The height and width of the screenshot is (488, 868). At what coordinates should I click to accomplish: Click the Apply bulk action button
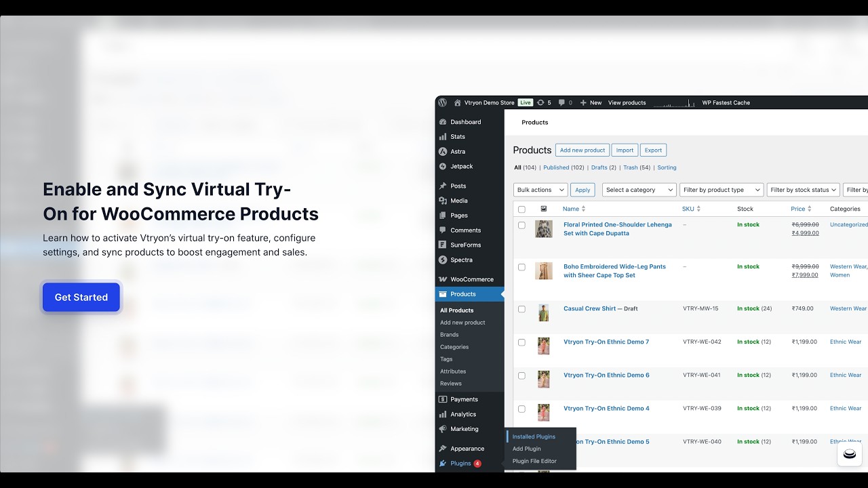583,190
